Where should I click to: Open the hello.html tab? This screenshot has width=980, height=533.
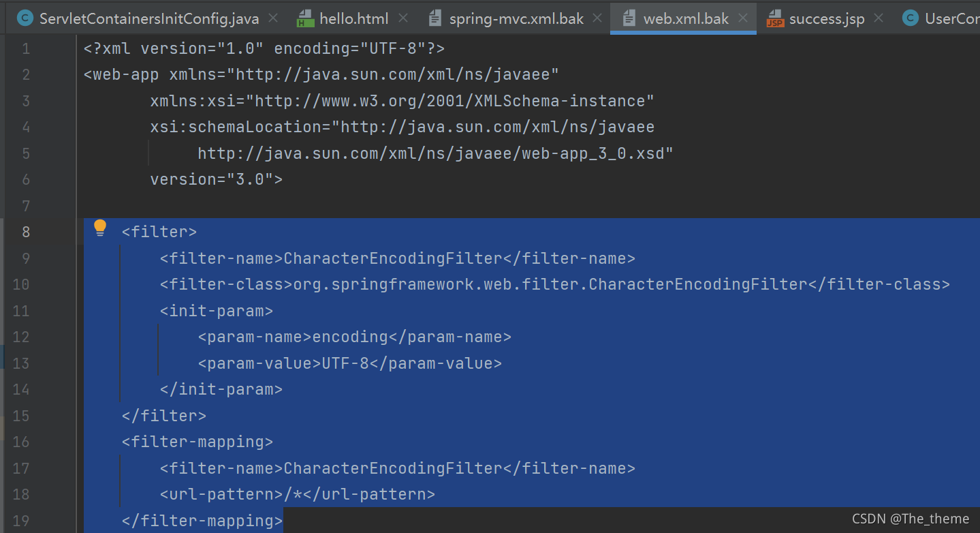pyautogui.click(x=353, y=18)
